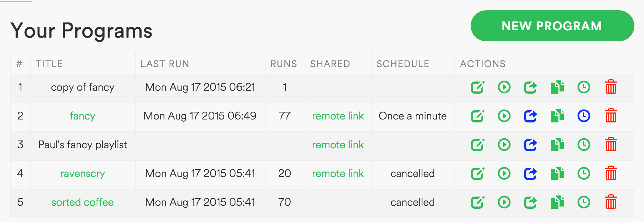Copy the fancy program with duplicate icon
The image size is (644, 222).
click(557, 116)
